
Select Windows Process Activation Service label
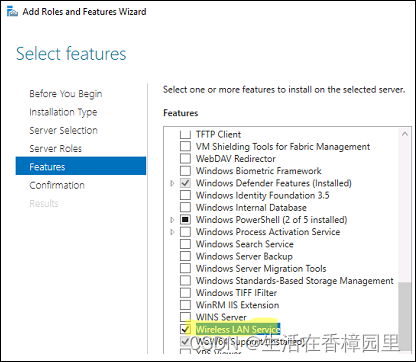tap(268, 232)
